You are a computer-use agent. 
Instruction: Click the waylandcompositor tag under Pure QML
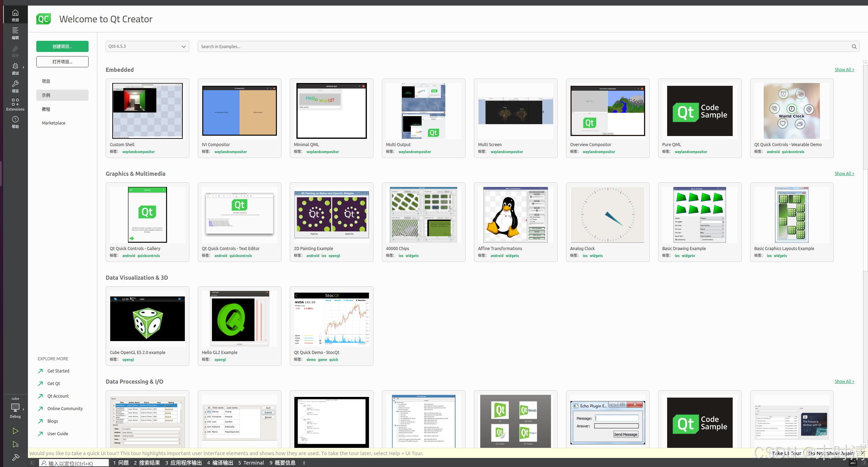pyautogui.click(x=690, y=152)
